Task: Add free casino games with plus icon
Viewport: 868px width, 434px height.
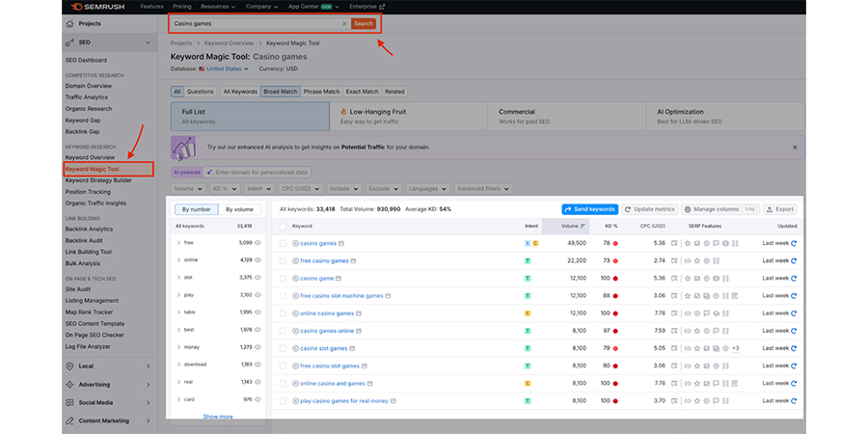Action: coord(295,260)
